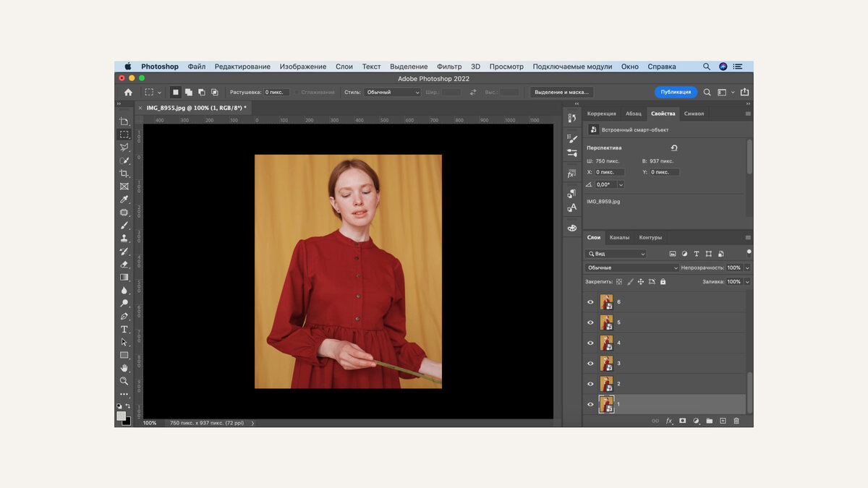Select the layer 3 thumbnail
Screen dimensions: 868x488
tap(606, 364)
